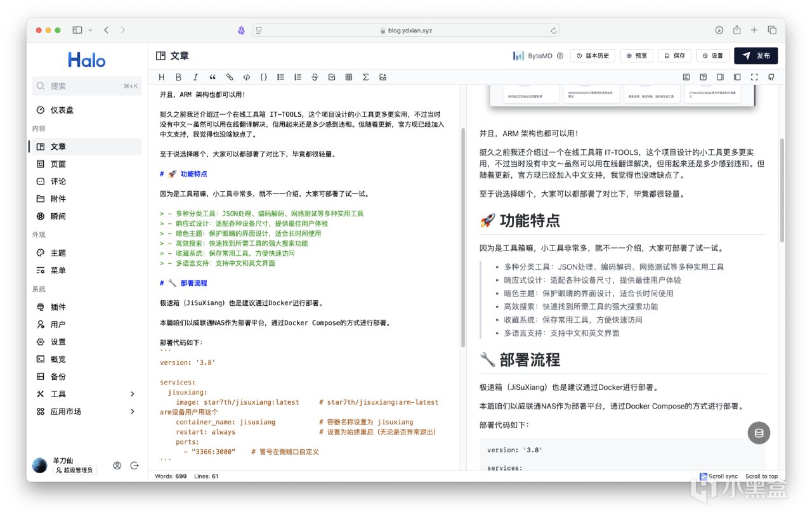
Task: Insert a hyperlink via the link icon
Action: pos(230,77)
